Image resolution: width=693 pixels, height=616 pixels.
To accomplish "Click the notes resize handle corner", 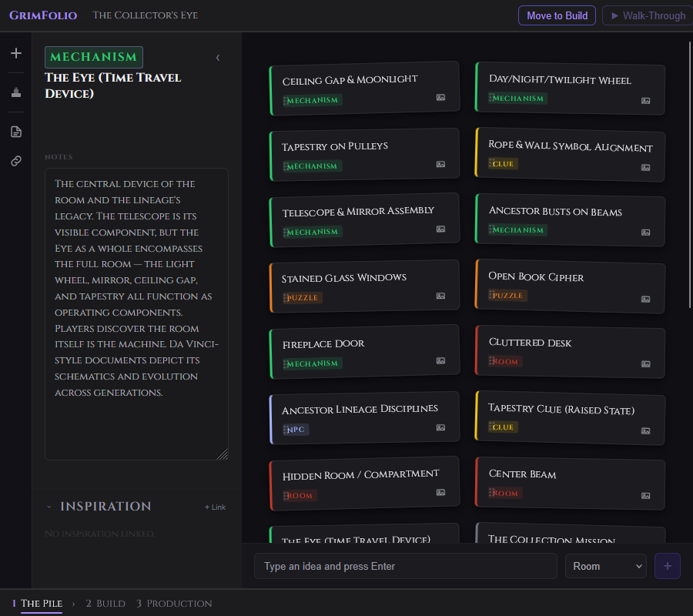I will coord(223,455).
